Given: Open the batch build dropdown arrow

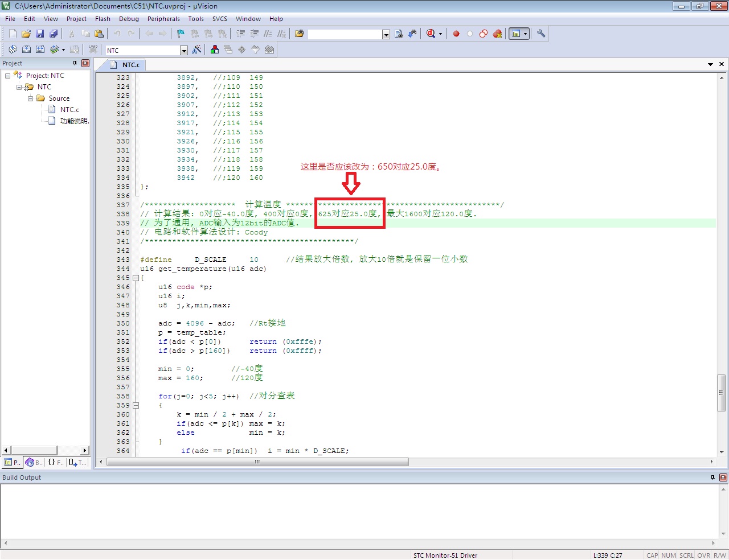Looking at the screenshot, I should 63,50.
